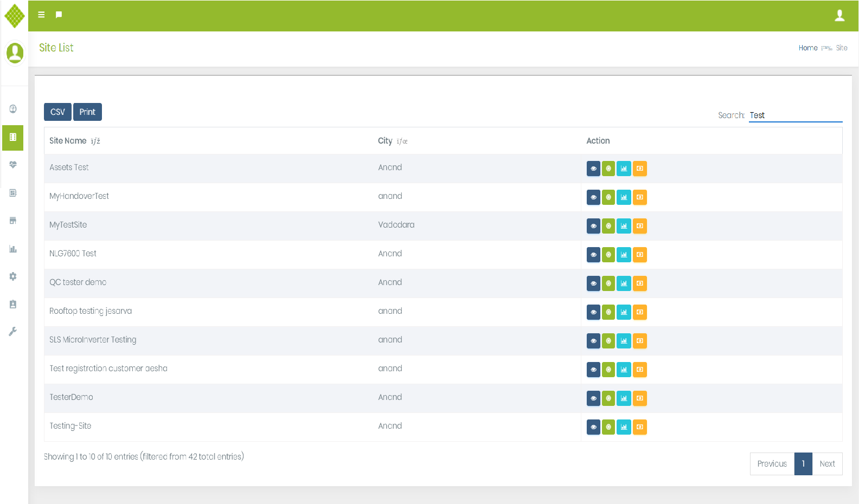Image resolution: width=859 pixels, height=504 pixels.
Task: Click the Search field containing Test
Action: pos(795,115)
